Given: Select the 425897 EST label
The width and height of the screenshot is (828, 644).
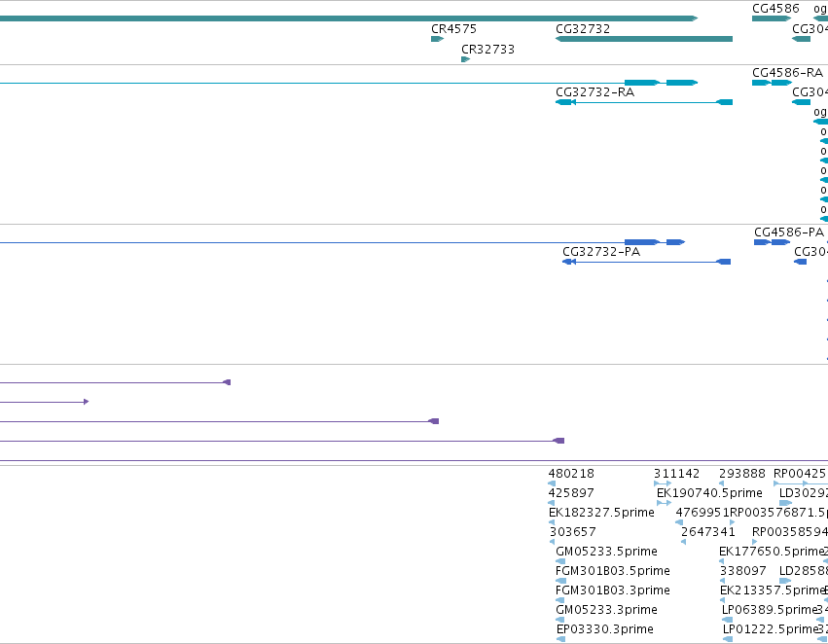Looking at the screenshot, I should 571,493.
